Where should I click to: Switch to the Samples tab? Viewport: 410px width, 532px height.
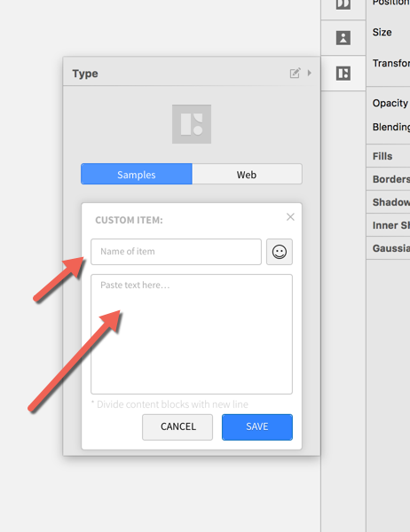(x=137, y=174)
